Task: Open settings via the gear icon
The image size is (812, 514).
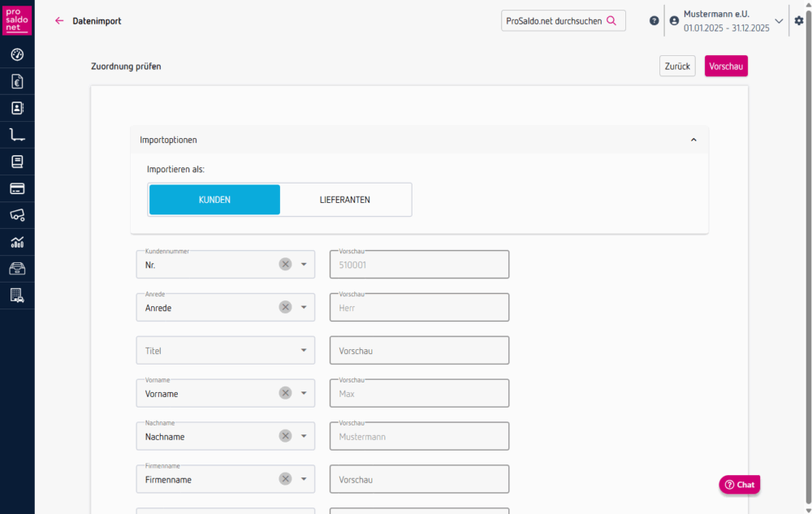Action: point(799,21)
